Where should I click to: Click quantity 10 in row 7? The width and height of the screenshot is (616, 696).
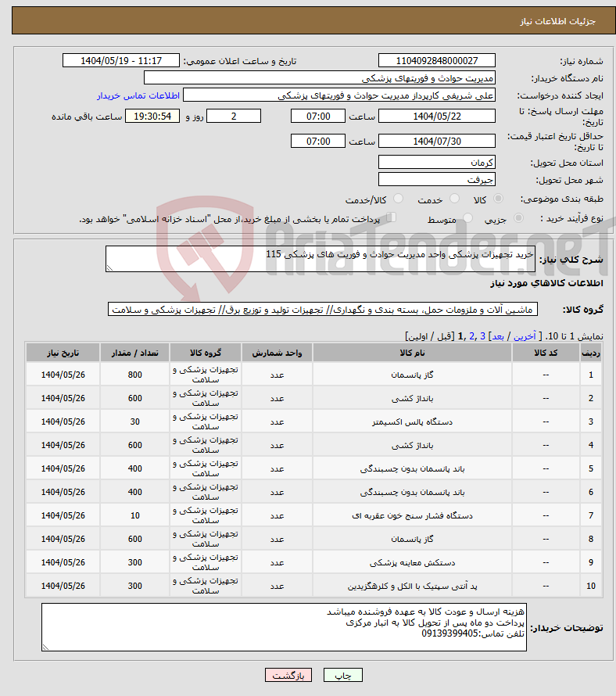(135, 516)
